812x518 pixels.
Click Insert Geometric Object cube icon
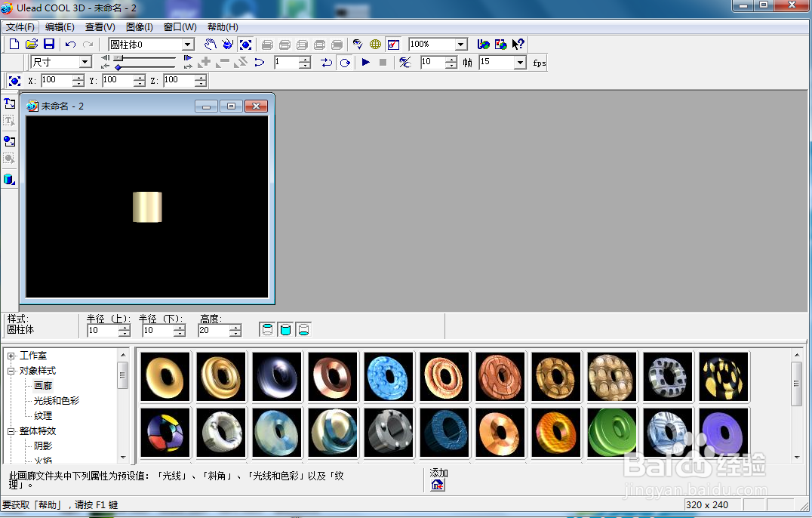tap(9, 179)
